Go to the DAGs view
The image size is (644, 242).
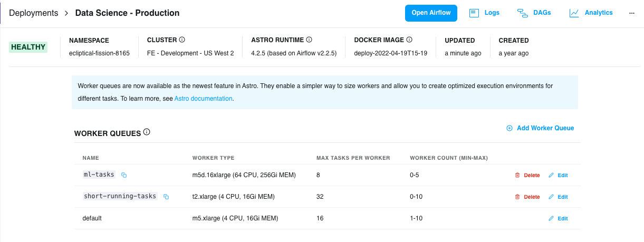coord(534,13)
